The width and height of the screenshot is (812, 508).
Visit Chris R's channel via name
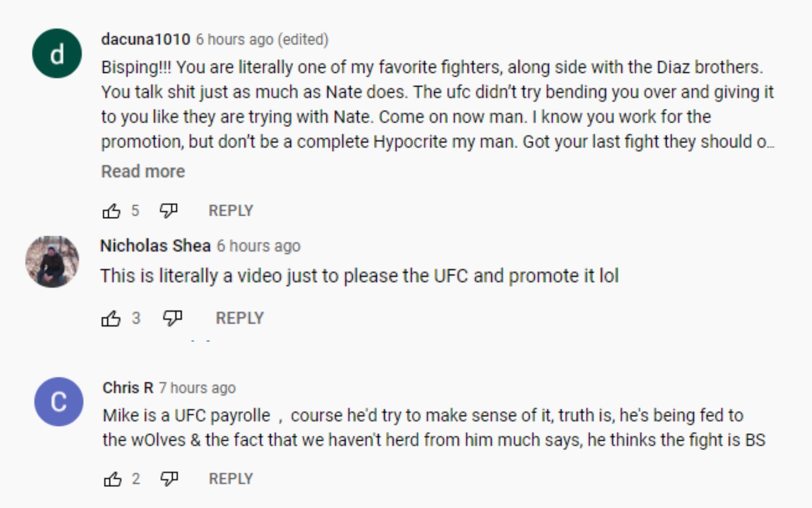[128, 388]
